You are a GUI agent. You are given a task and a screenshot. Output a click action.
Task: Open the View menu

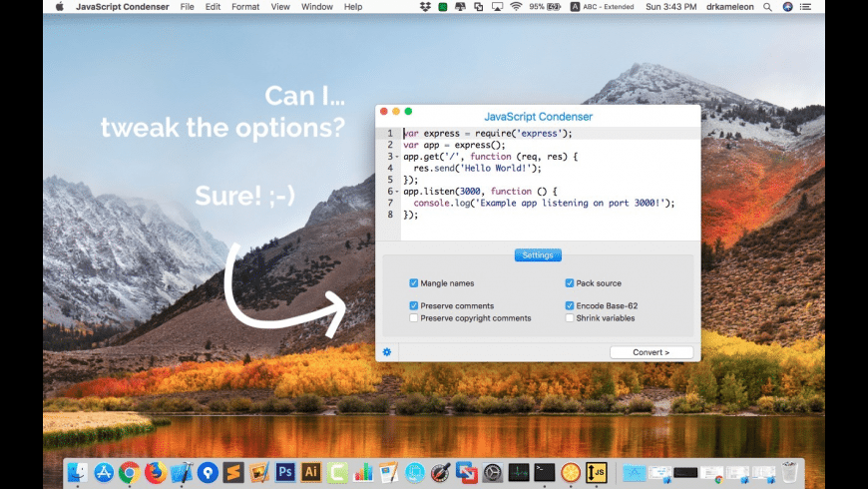click(x=280, y=7)
